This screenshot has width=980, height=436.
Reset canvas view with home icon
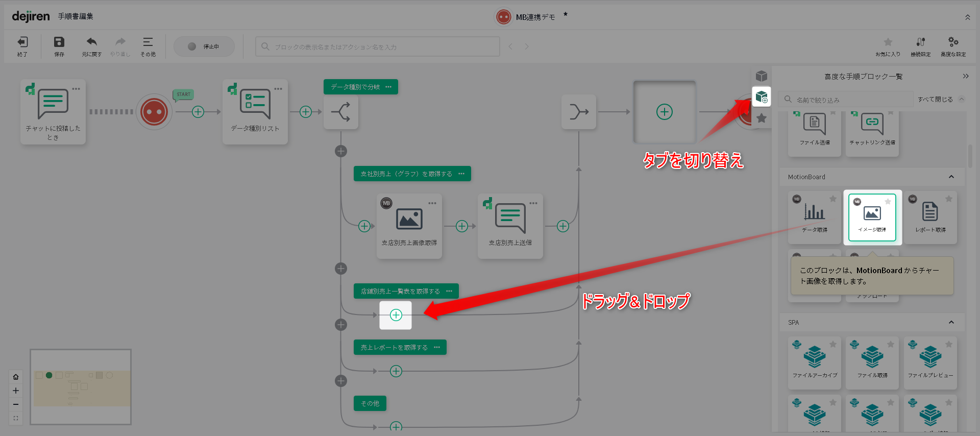coord(16,377)
